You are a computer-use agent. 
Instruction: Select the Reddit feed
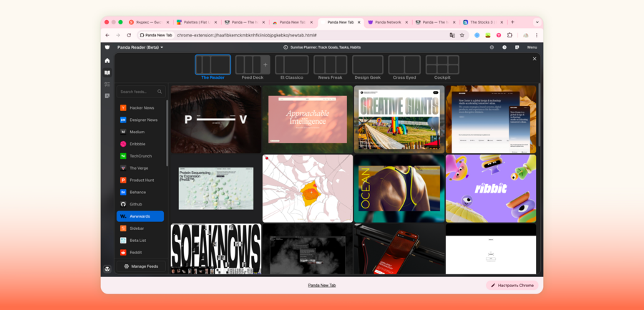(140, 252)
